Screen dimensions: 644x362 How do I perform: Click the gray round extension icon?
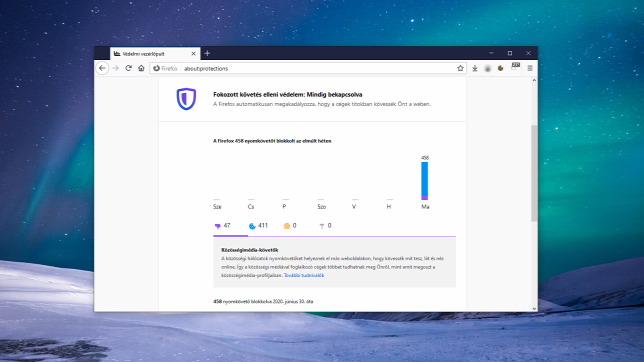488,69
